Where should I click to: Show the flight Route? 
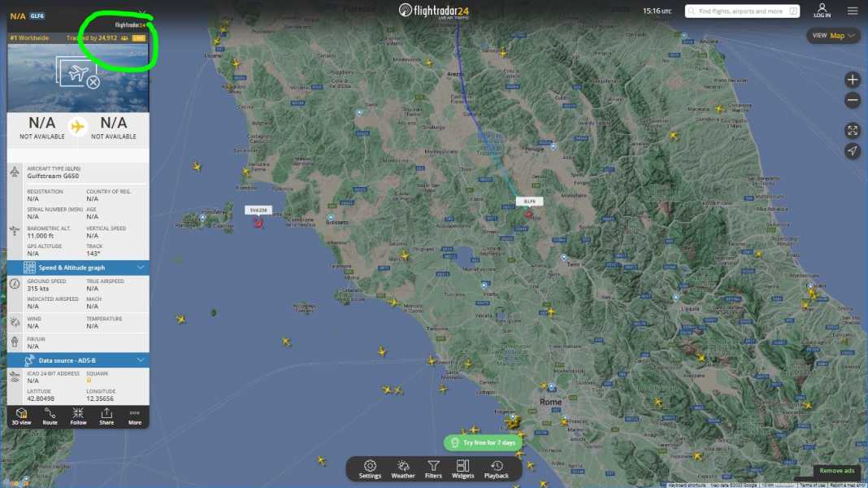click(50, 416)
